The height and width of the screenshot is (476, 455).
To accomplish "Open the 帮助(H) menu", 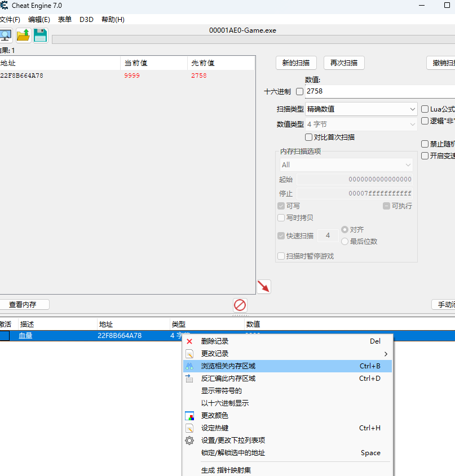I will (113, 20).
